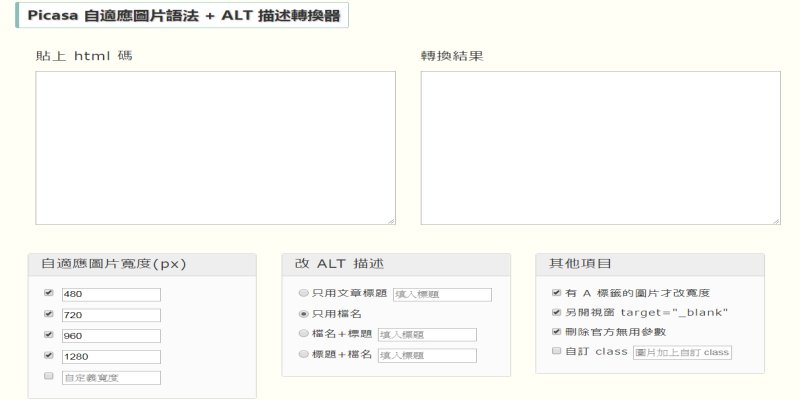
Task: Click the 其他項目 panel header
Action: [x=650, y=265]
